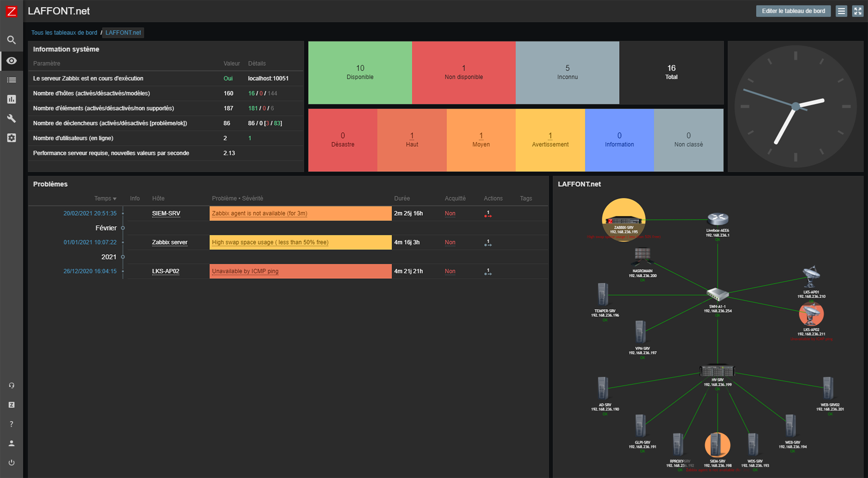Select LKS-AP01 antenna on the map
The width and height of the screenshot is (868, 478).
[812, 277]
